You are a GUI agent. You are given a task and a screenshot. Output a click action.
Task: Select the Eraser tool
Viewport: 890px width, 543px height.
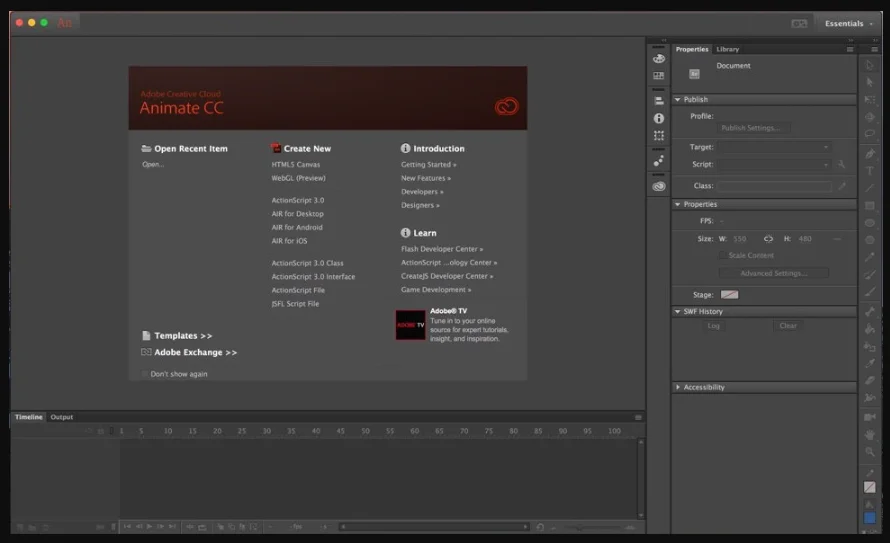coord(870,380)
